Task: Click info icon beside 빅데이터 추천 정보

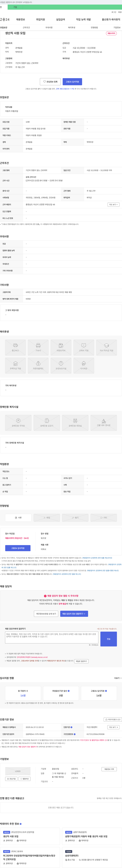Action: [x=21, y=824]
